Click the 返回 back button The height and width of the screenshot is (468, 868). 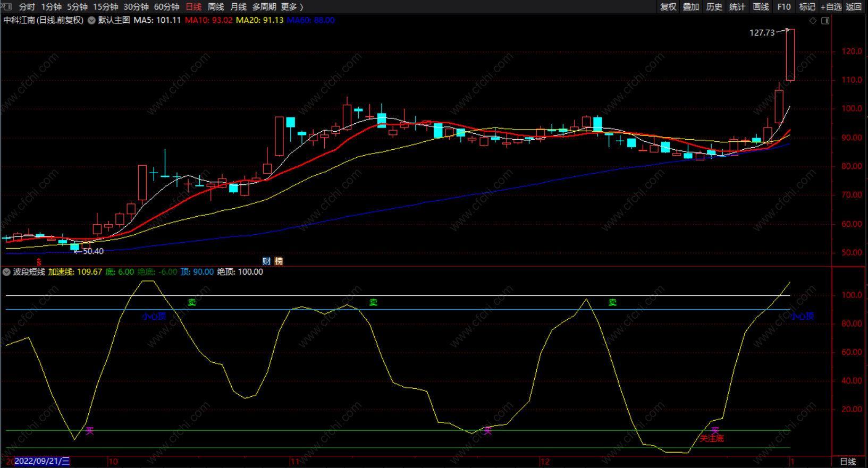click(x=854, y=7)
